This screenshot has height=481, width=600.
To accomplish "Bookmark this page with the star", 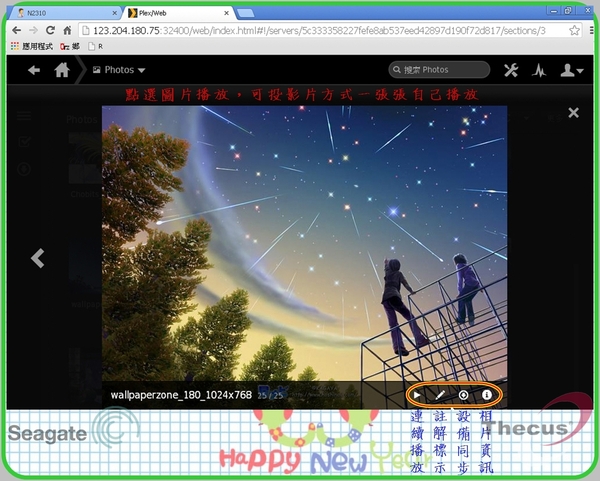I will tap(574, 30).
